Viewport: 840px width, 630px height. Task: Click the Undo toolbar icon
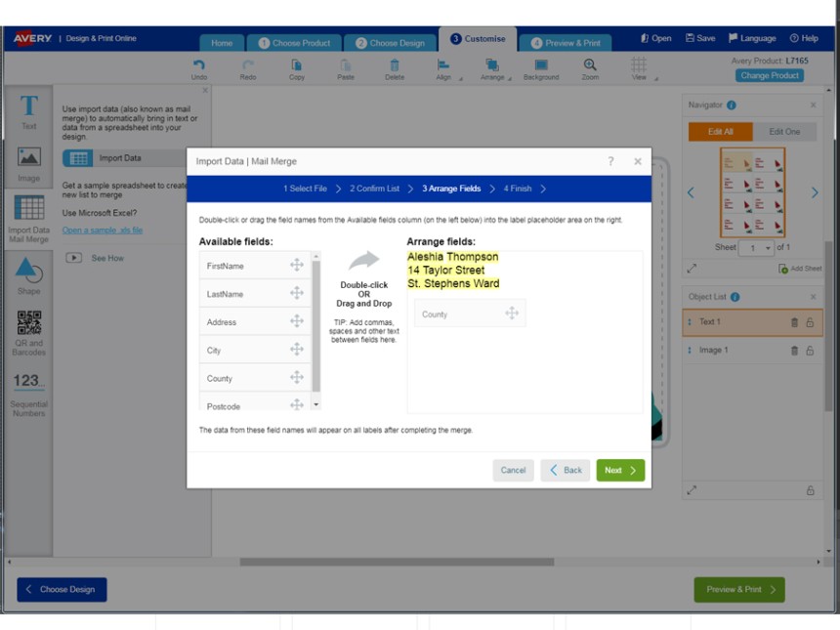pos(199,68)
